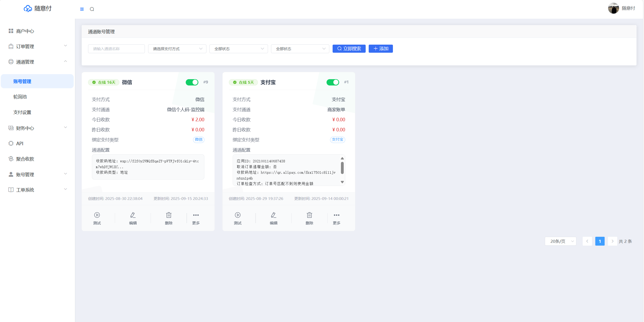Screen dimensions: 644x322
Task: Disable the 微信 channel toggle switch
Action: [192, 82]
